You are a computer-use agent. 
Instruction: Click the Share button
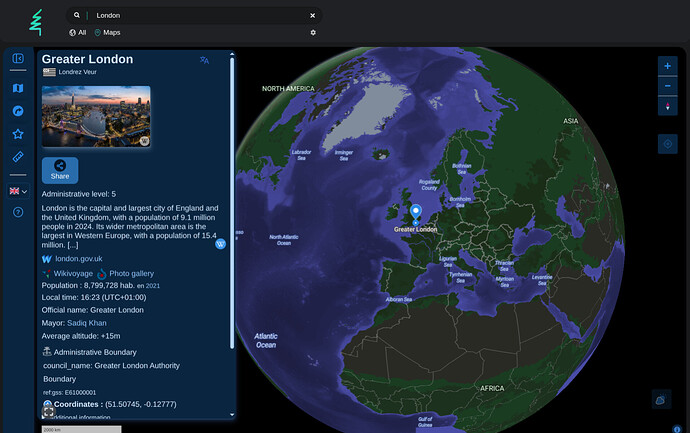pos(60,170)
